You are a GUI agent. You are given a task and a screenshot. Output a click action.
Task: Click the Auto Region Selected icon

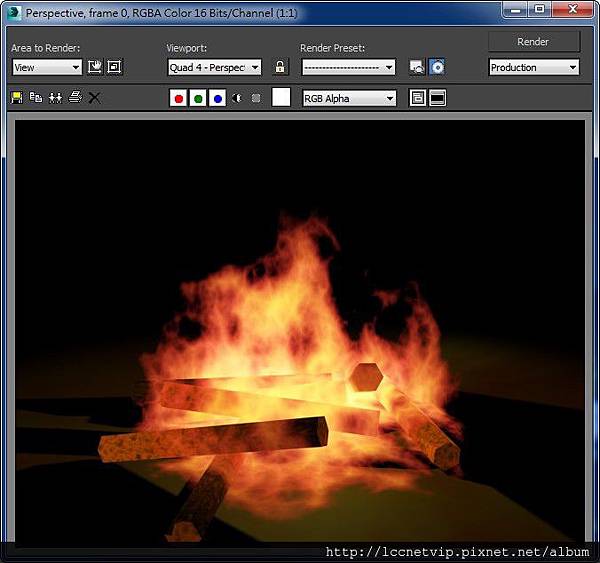[x=114, y=67]
